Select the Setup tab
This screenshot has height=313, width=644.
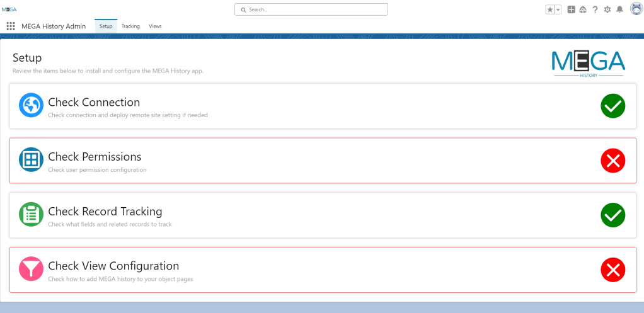[x=106, y=26]
